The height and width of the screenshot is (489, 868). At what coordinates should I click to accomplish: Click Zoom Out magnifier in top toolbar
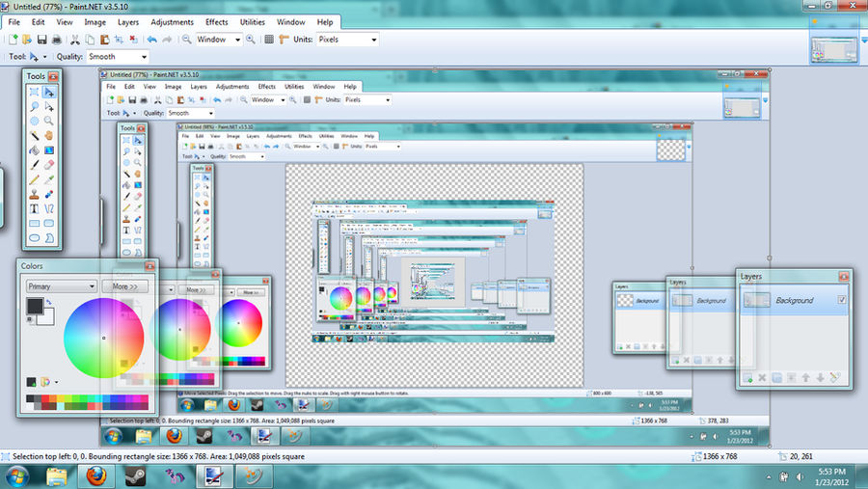pos(187,40)
